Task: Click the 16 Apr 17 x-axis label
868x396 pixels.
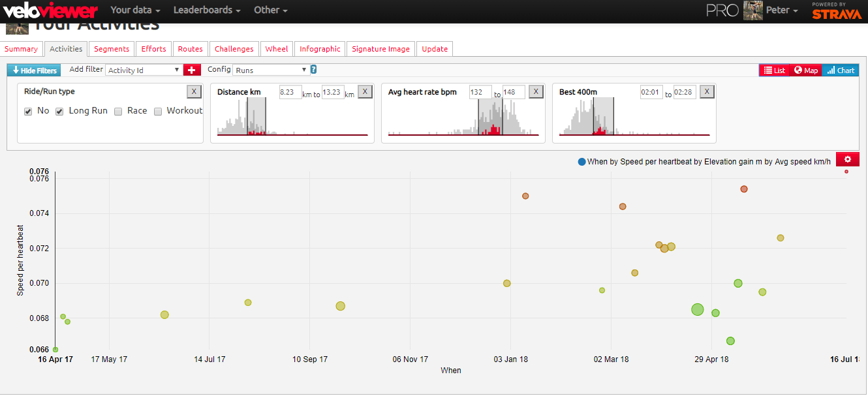Action: tap(55, 359)
